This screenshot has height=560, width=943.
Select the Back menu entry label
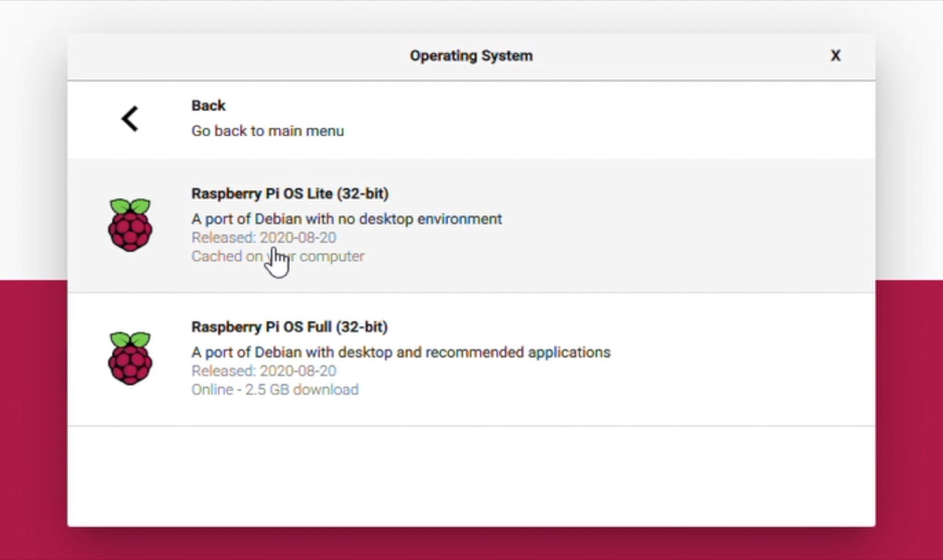[209, 105]
